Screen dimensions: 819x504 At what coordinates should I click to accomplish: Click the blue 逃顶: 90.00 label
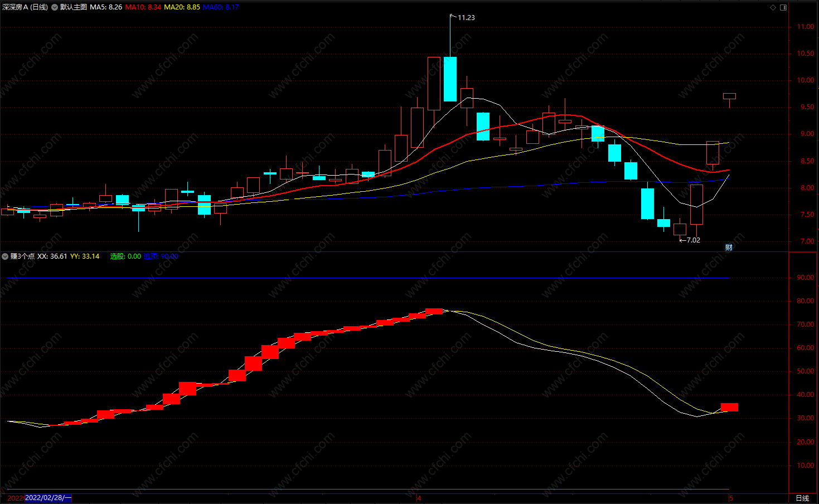161,256
